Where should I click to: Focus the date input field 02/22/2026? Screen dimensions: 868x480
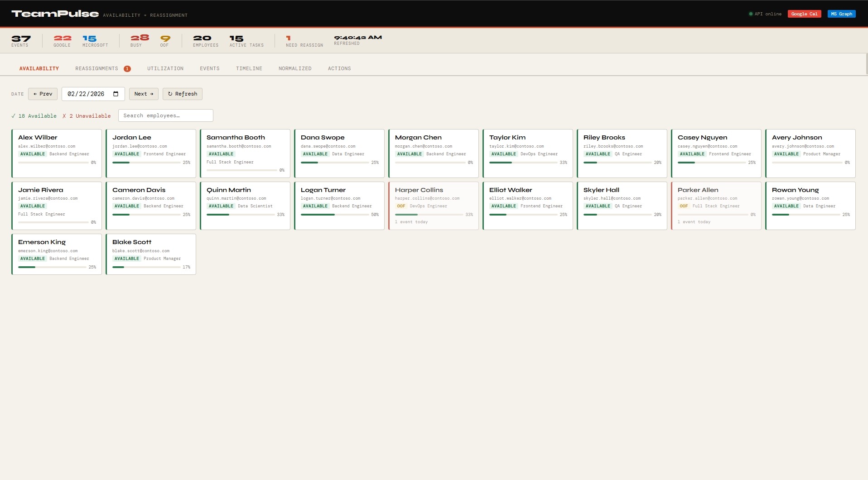point(93,94)
